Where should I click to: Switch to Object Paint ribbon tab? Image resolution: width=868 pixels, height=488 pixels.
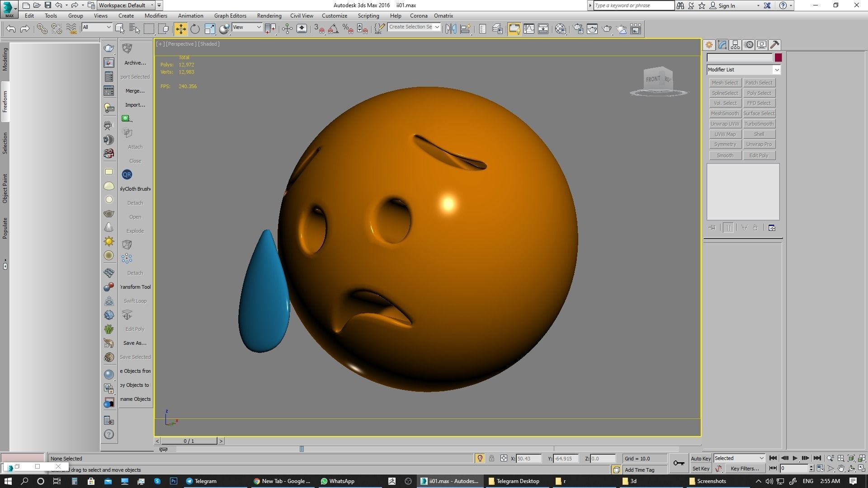click(5, 188)
